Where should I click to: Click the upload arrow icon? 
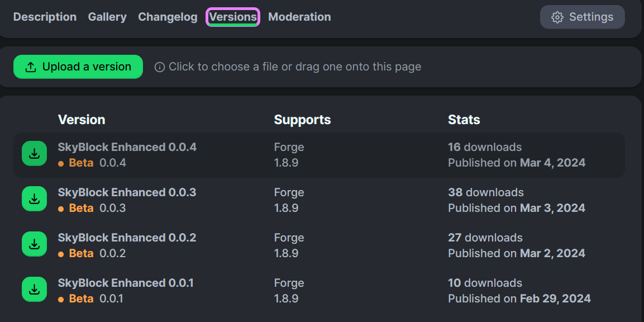pos(31,67)
